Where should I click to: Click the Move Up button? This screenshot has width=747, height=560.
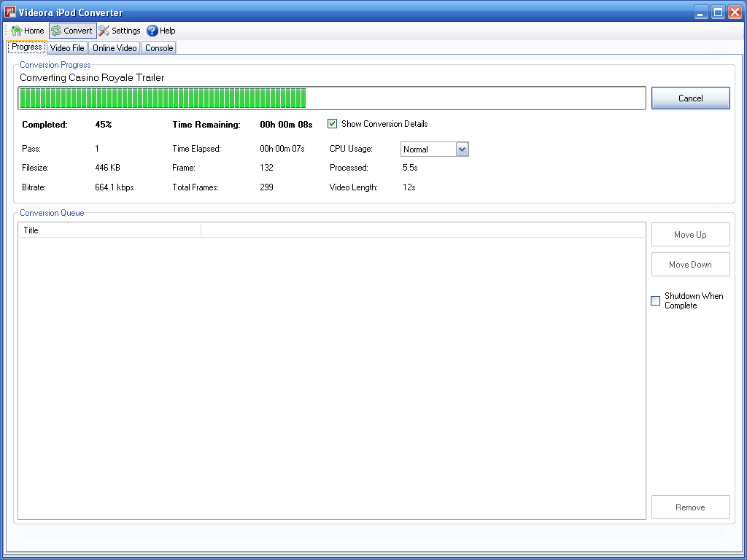pos(690,234)
